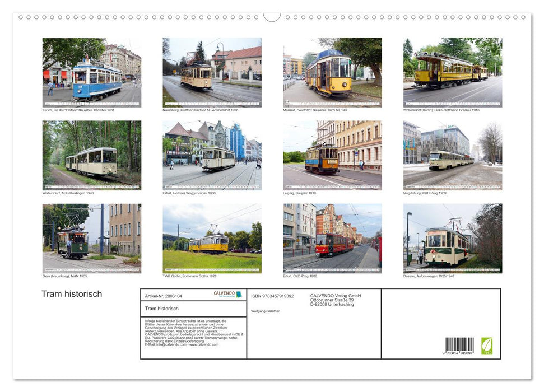This screenshot has height=392, width=544.
Task: Click the author name Wolfgang Gerstner
Action: (265, 311)
